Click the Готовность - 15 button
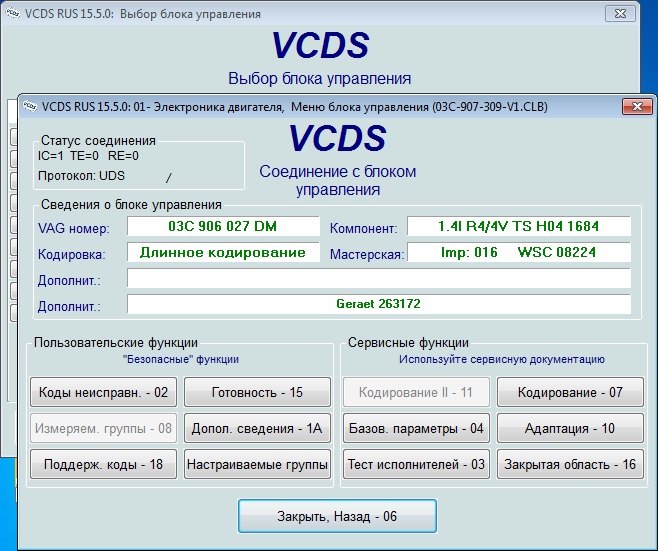 pos(257,392)
